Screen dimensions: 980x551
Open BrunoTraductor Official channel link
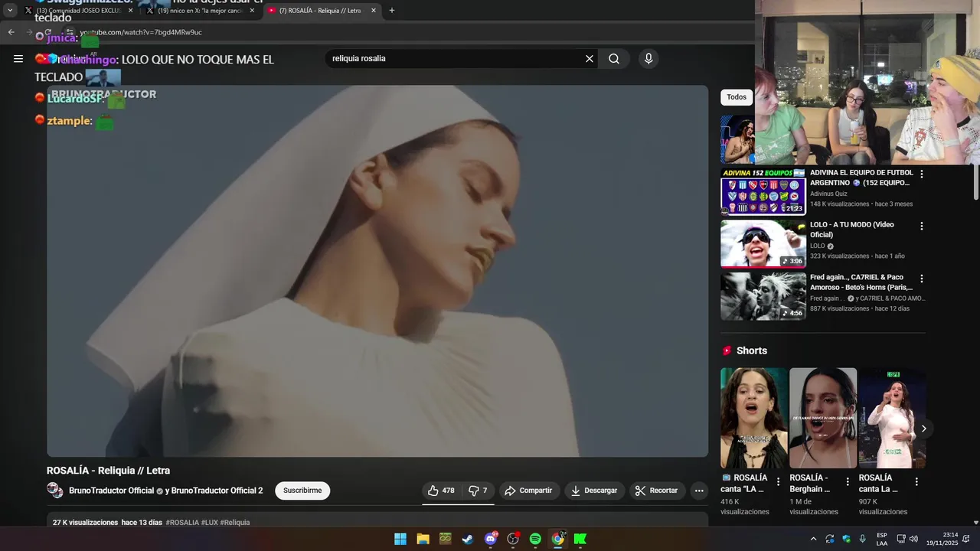click(112, 491)
